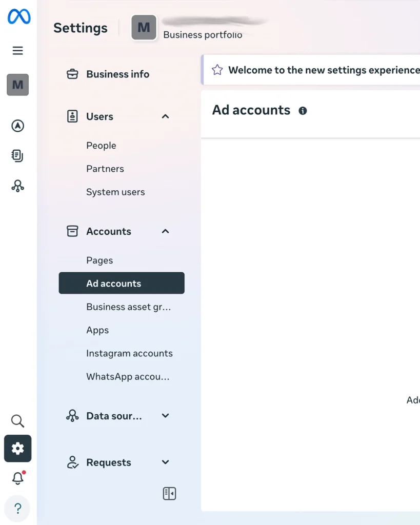Image resolution: width=420 pixels, height=525 pixels.
Task: Click the Meta logo icon
Action: coord(18,16)
